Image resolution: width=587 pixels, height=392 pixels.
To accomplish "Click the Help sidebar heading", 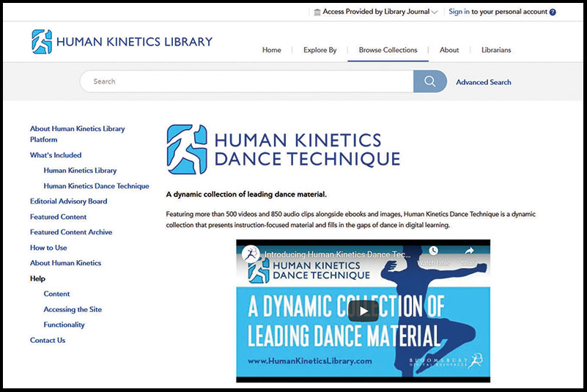I will pyautogui.click(x=37, y=278).
